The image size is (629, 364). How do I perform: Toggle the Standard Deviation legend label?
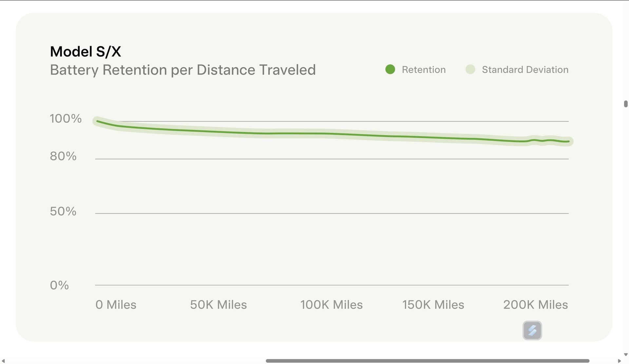(x=525, y=70)
